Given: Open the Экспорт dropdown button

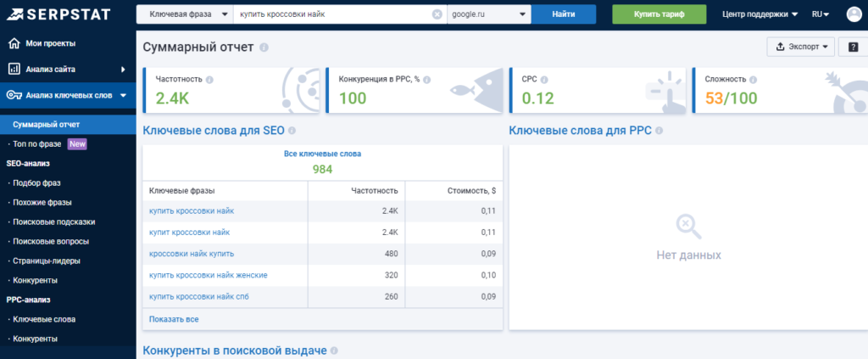Looking at the screenshot, I should 800,47.
